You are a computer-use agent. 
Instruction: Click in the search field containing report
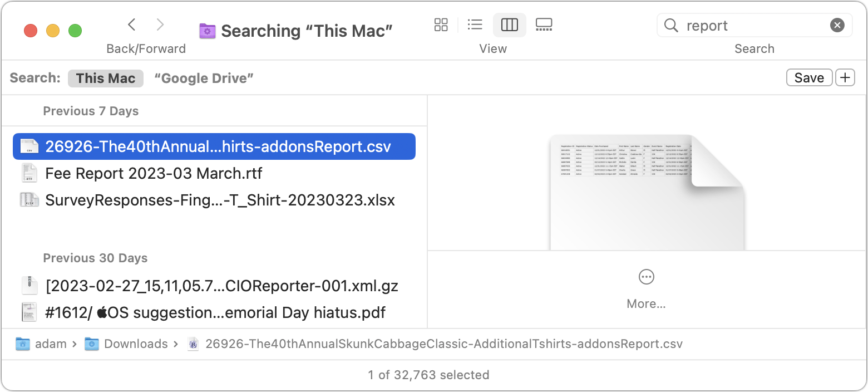754,26
